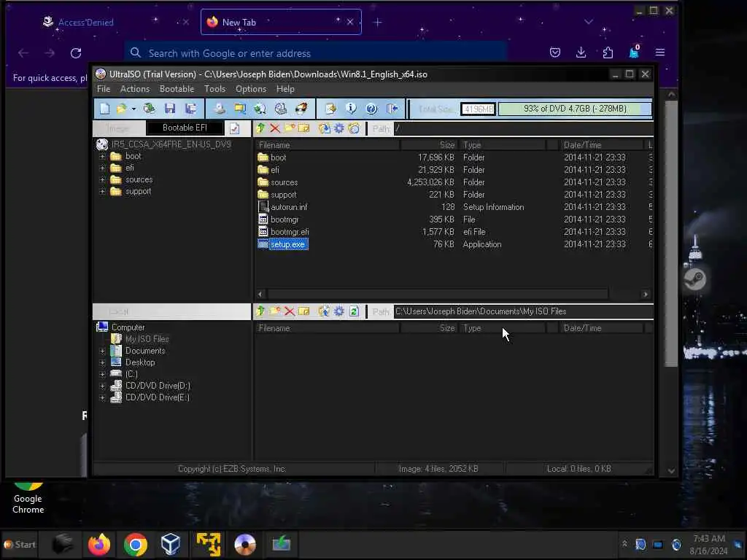Click the Make CD/DVD Image icon
Image resolution: width=747 pixels, height=560 pixels.
[x=219, y=109]
